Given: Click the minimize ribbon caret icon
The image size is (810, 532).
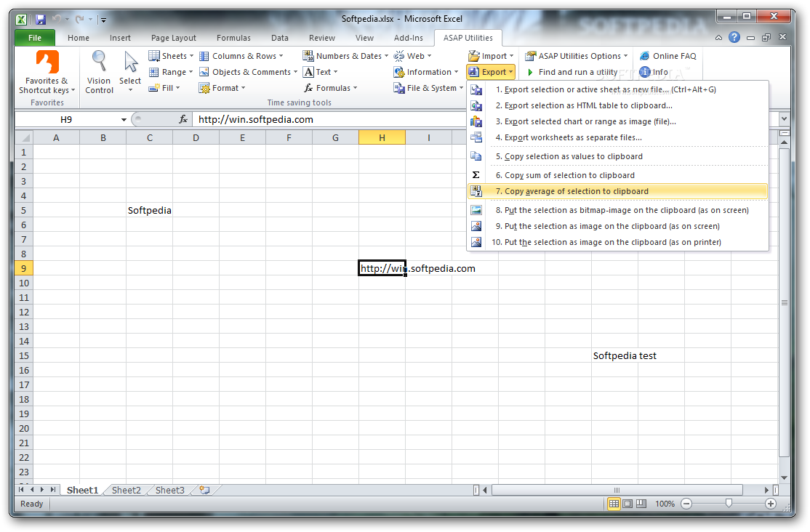Looking at the screenshot, I should point(718,38).
